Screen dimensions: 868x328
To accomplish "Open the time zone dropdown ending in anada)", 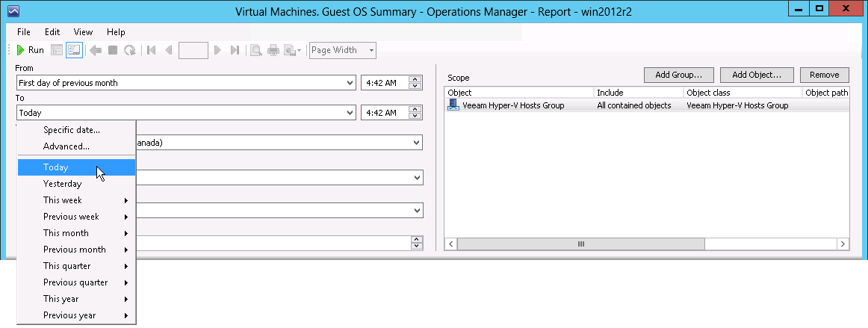I will pyautogui.click(x=416, y=143).
